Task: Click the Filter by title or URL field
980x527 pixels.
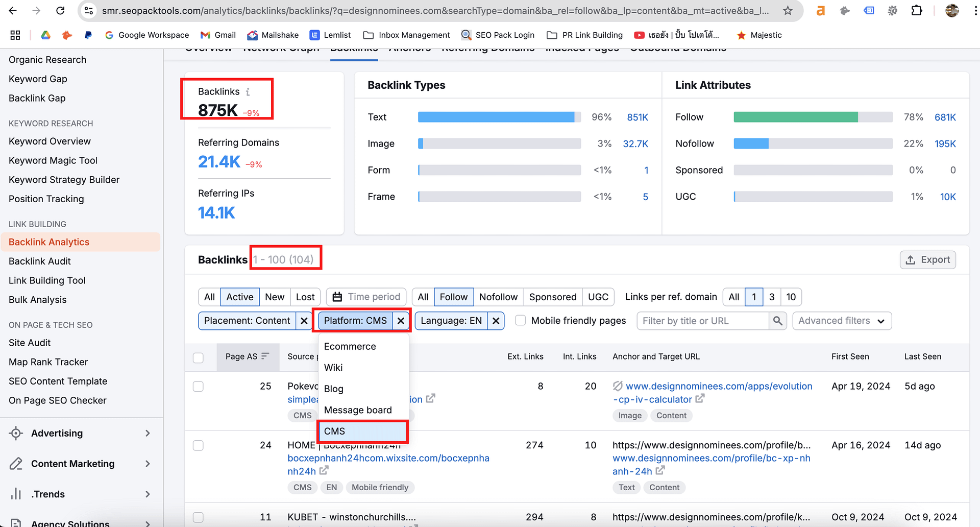Action: pos(702,321)
